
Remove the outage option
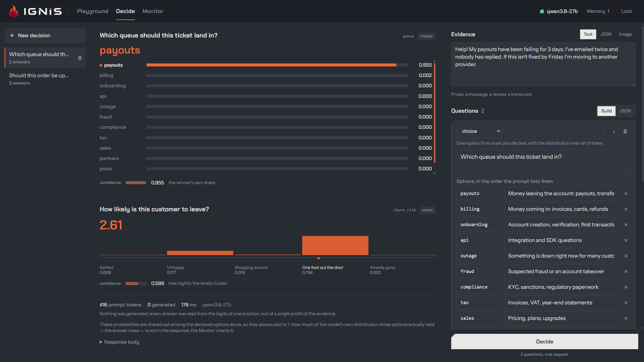pos(626,256)
